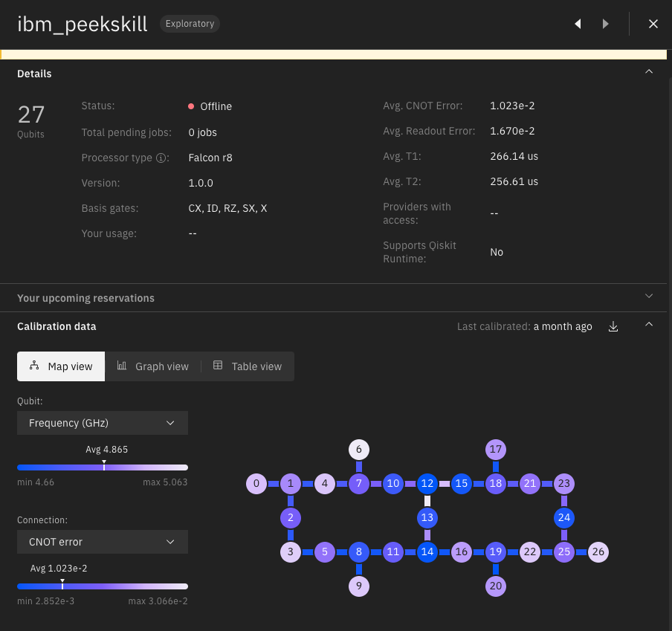Click qubit 9 node on the map

[x=359, y=586]
